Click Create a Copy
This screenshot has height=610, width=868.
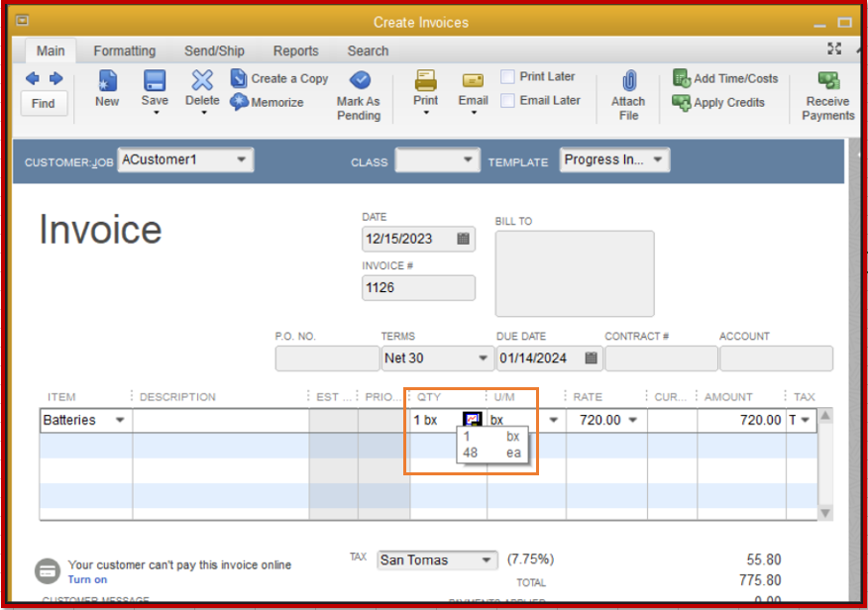(x=279, y=78)
